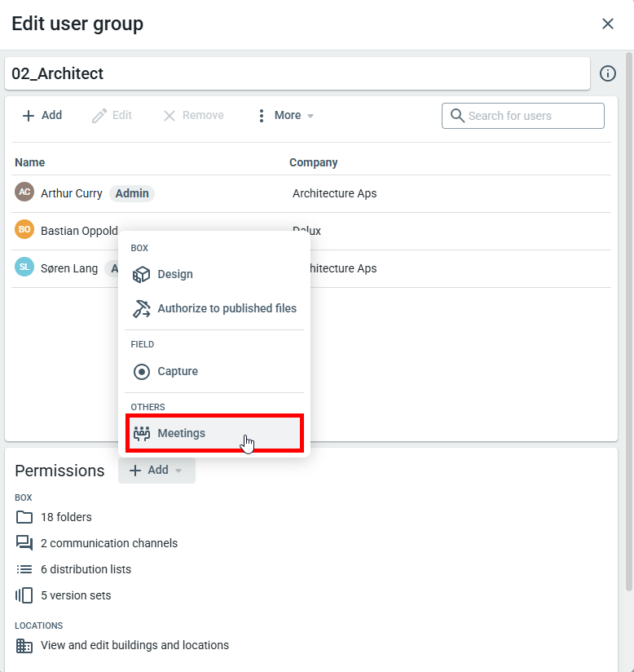Viewport: 634px width, 672px height.
Task: Choose Meetings under Others
Action: pyautogui.click(x=181, y=433)
